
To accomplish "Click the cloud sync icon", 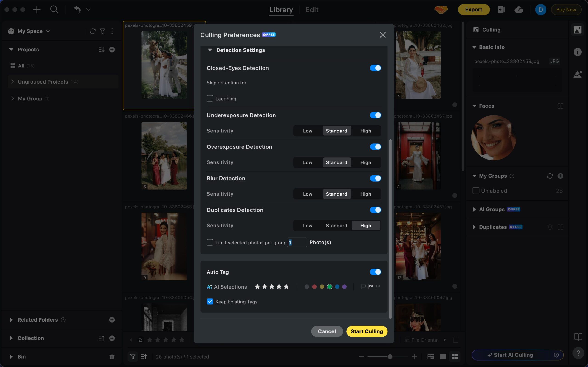I will coord(519,10).
